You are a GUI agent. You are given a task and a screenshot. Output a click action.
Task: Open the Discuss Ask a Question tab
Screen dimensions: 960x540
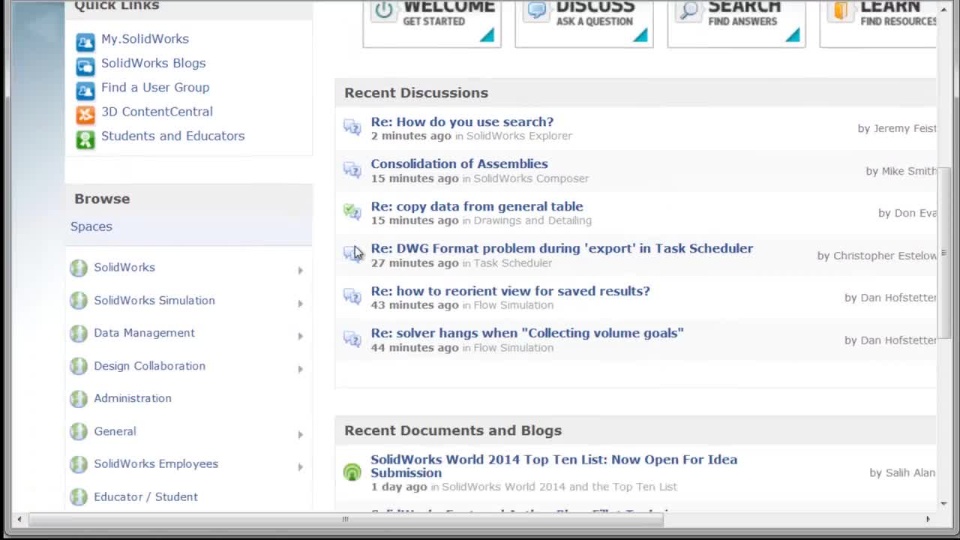pyautogui.click(x=584, y=23)
